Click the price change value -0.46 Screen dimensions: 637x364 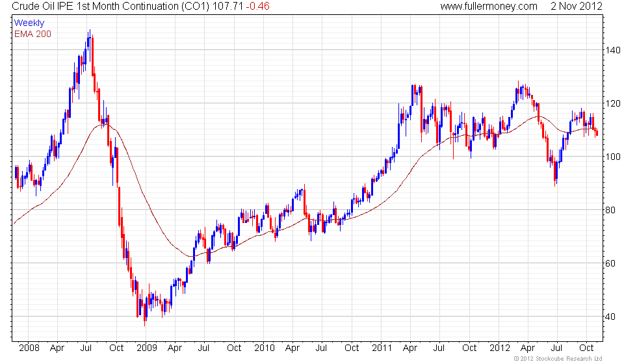pos(258,6)
